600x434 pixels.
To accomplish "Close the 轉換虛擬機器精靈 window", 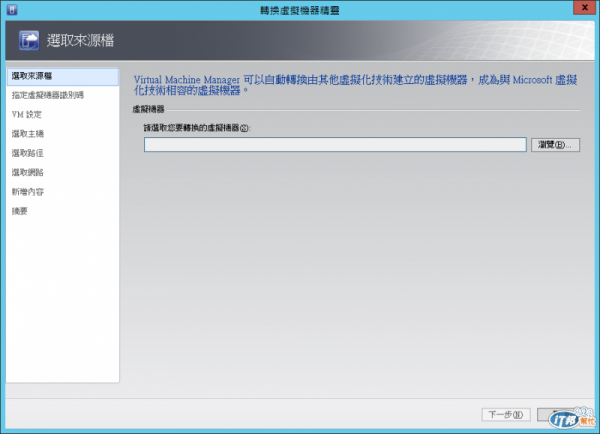I will coord(585,8).
